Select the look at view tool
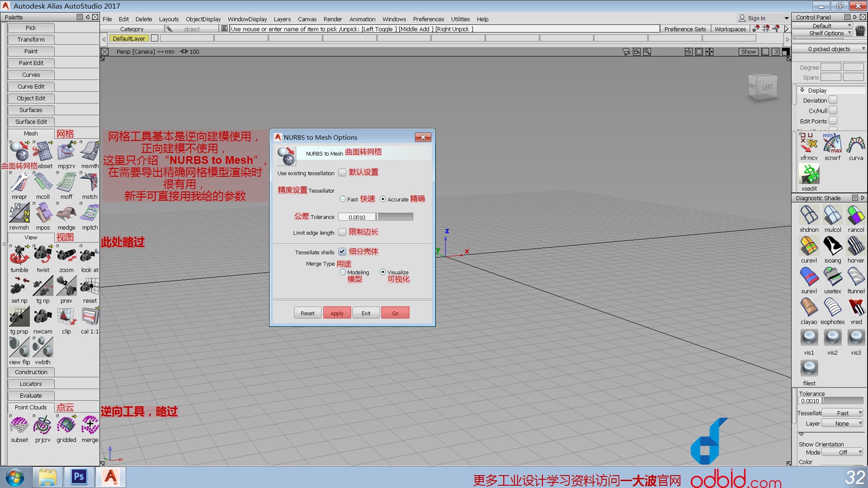 90,255
